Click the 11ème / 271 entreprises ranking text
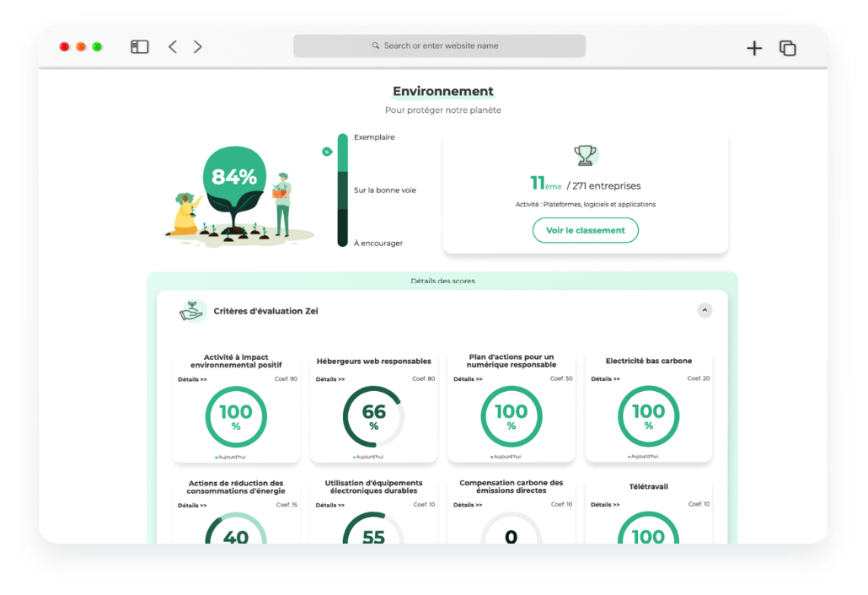This screenshot has height=595, width=868. (x=585, y=183)
